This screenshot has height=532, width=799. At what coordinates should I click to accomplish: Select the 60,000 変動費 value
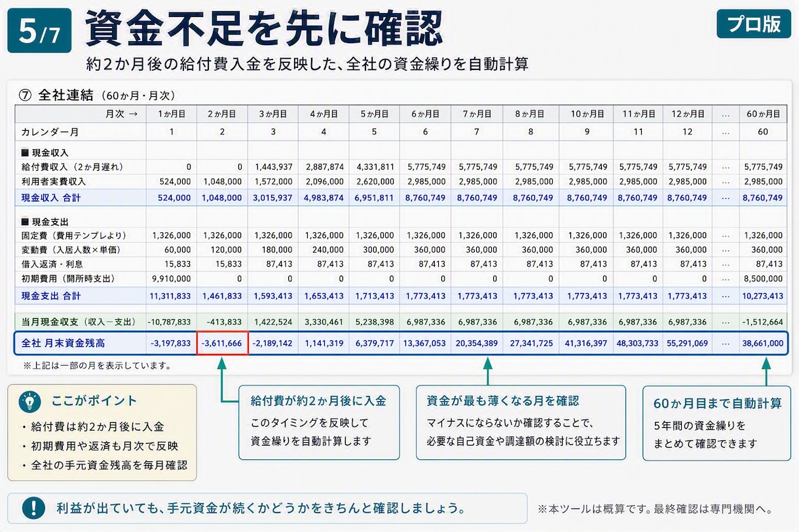coord(177,249)
